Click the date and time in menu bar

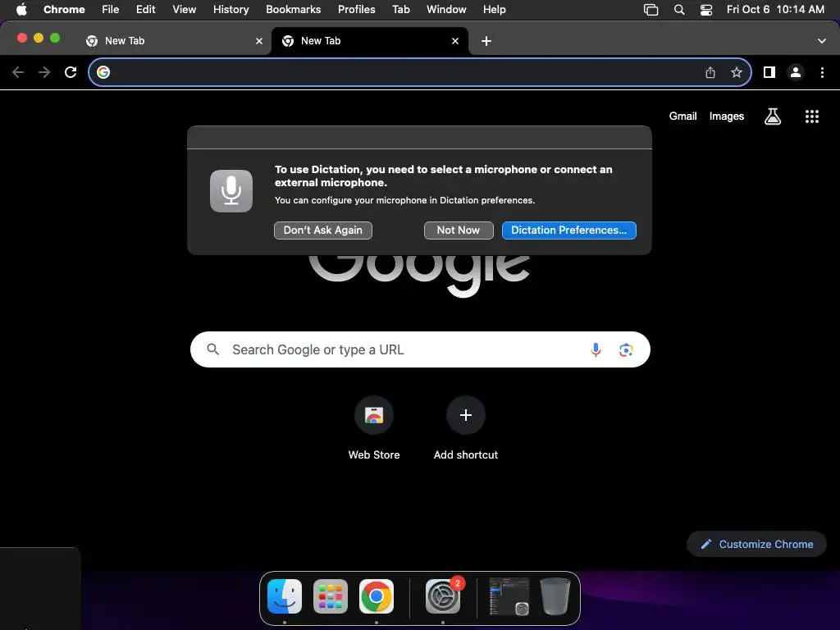pos(775,10)
